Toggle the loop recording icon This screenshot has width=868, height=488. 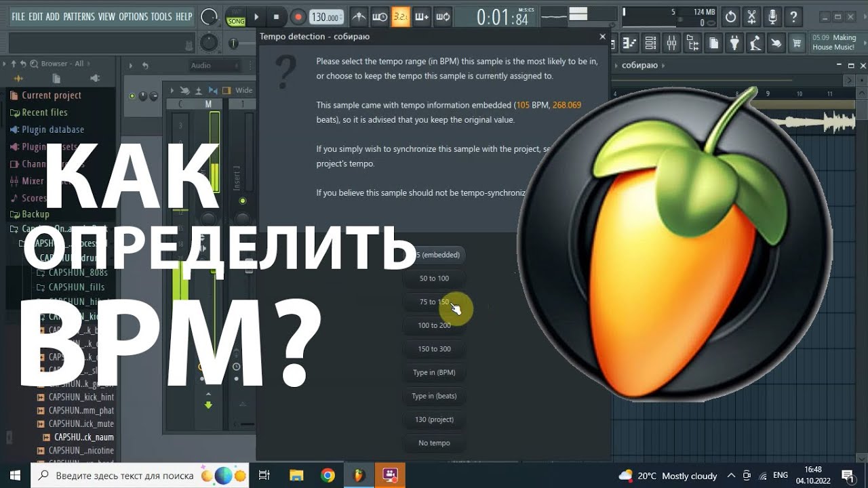[x=443, y=17]
